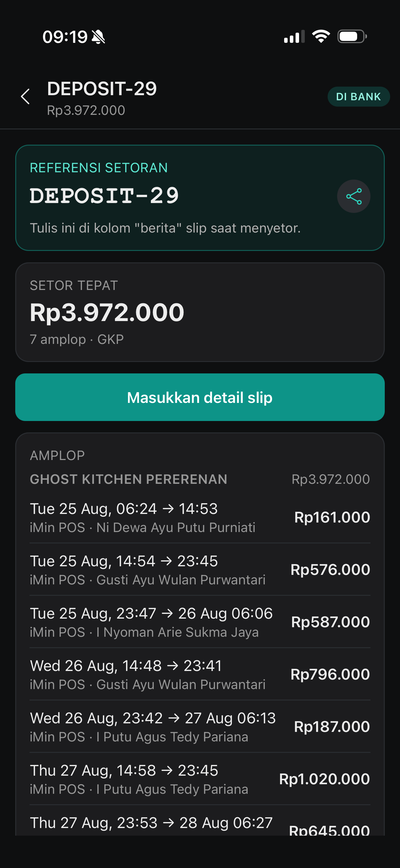400x868 pixels.
Task: Tap the DEPOSIT-29 reference code text
Action: coord(104,196)
